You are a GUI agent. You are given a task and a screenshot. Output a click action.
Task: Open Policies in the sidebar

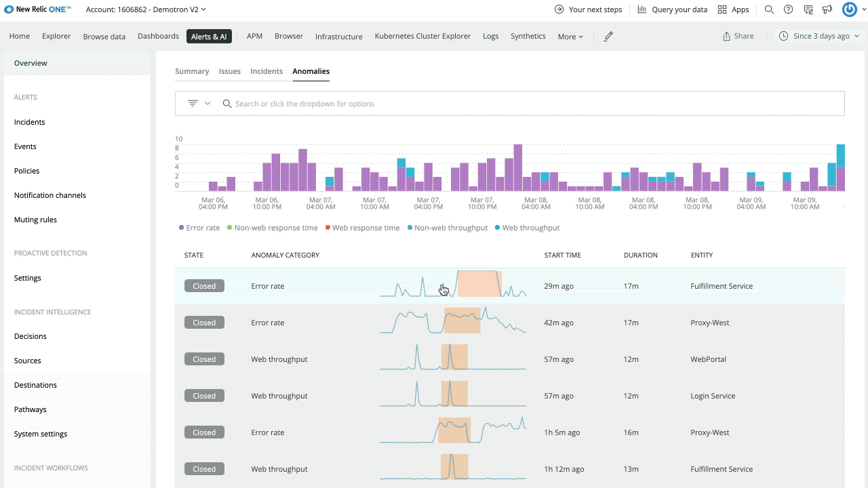click(26, 171)
